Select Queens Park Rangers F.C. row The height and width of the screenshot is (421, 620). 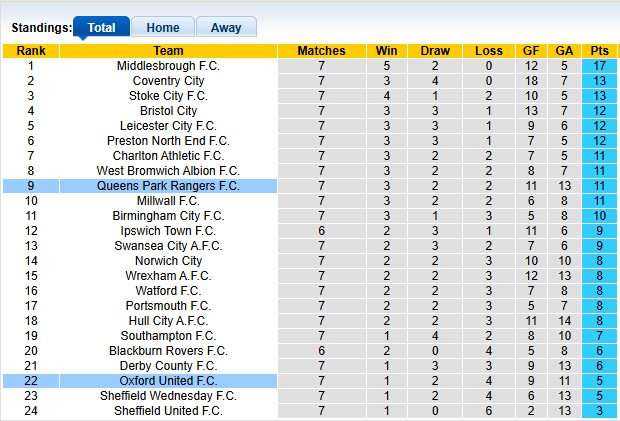[168, 186]
